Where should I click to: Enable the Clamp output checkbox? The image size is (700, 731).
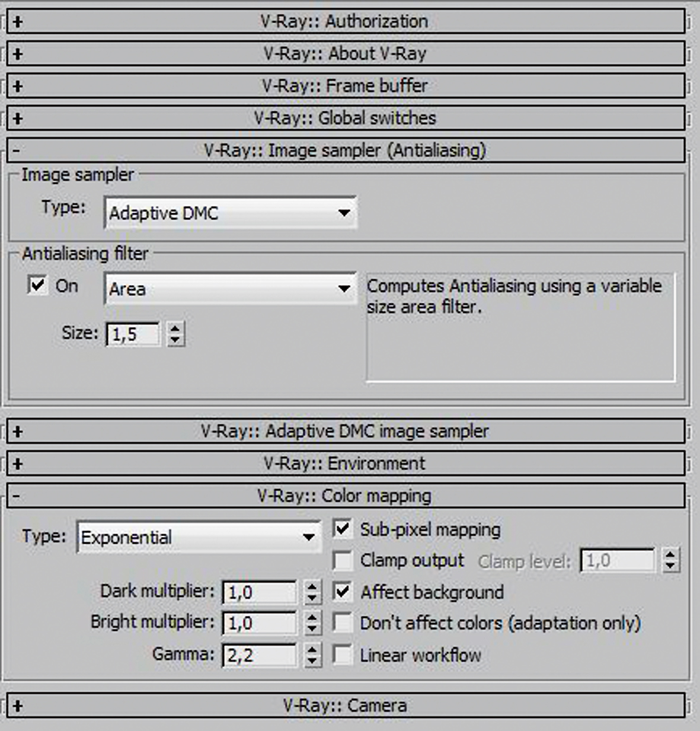point(342,560)
